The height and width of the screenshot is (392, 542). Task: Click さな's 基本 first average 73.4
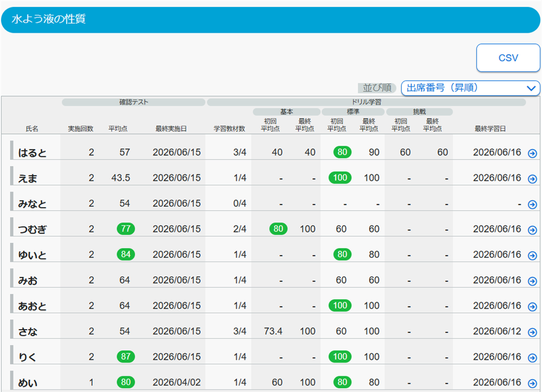(273, 331)
